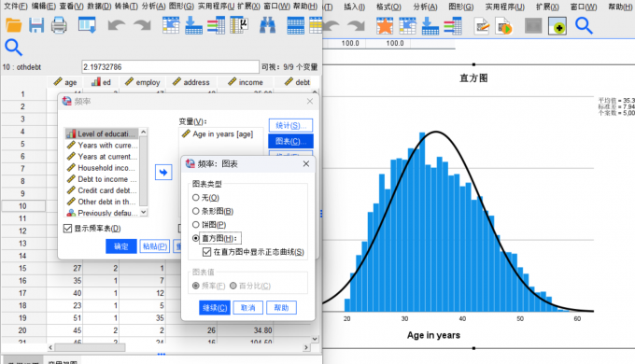
Task: Click 取消 in the charts dialog
Action: click(247, 308)
